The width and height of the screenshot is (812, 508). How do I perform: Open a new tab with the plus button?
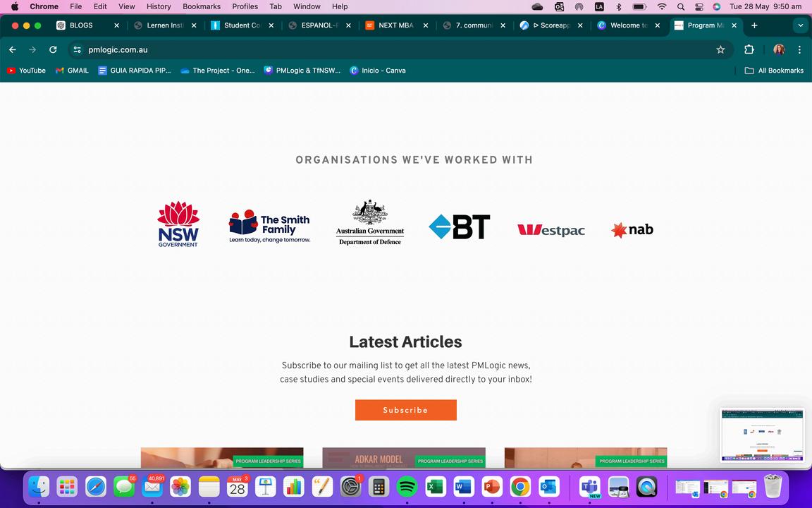tap(754, 25)
